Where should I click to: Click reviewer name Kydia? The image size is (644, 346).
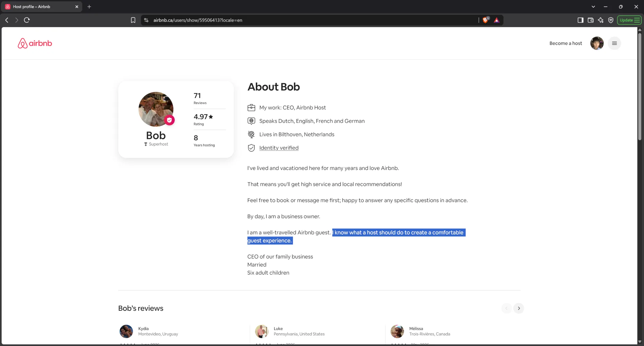click(x=144, y=329)
